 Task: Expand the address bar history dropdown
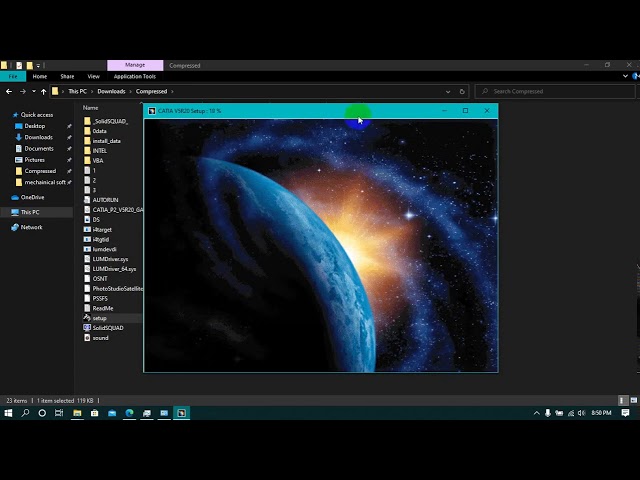[x=448, y=91]
